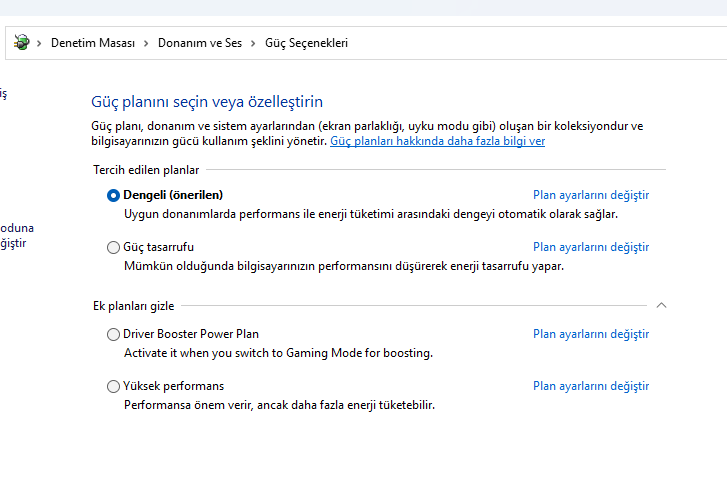Screen dimensions: 727x480
Task: Click chevron before Denetim Masası breadcrumb
Action: click(40, 43)
